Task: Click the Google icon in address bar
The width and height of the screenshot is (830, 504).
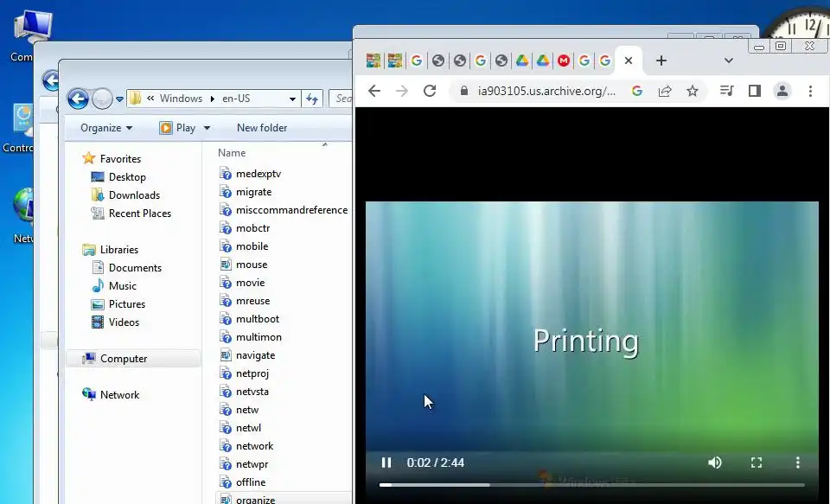Action: tap(637, 91)
